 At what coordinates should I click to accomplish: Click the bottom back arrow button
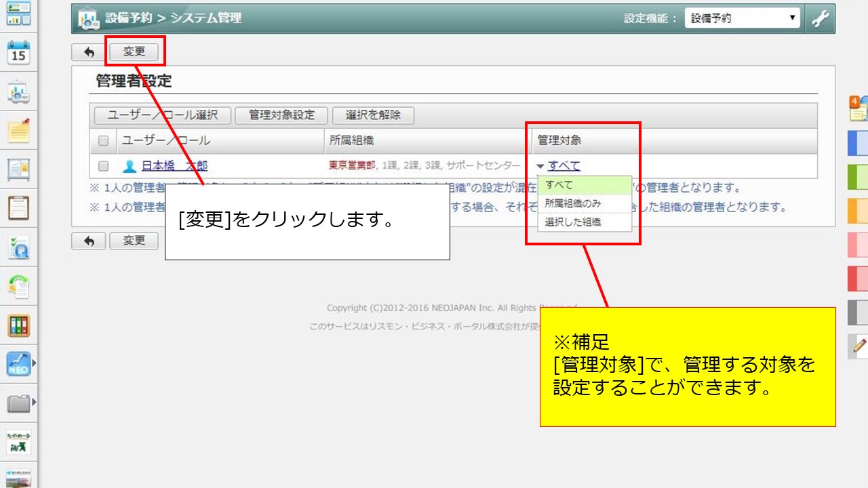[x=89, y=241]
